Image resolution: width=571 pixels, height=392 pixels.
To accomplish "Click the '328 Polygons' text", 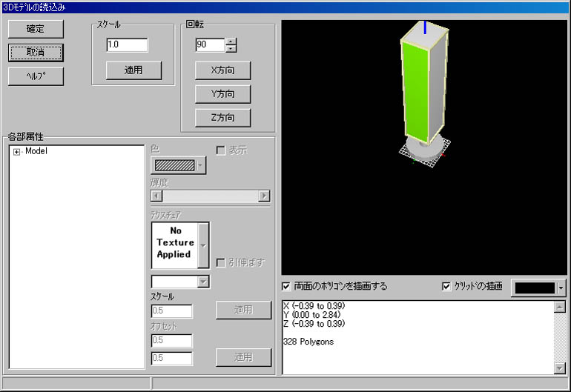I will click(308, 342).
